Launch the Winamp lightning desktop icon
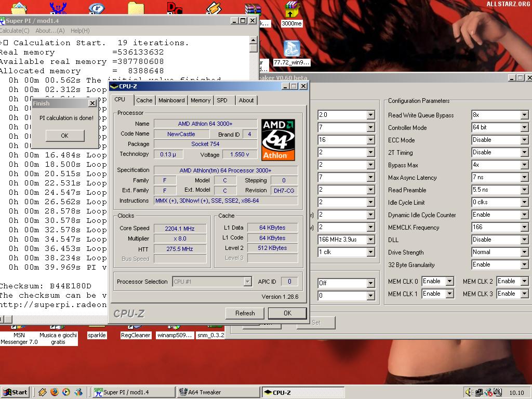Screen dimensions: 532x399 (x=214, y=8)
